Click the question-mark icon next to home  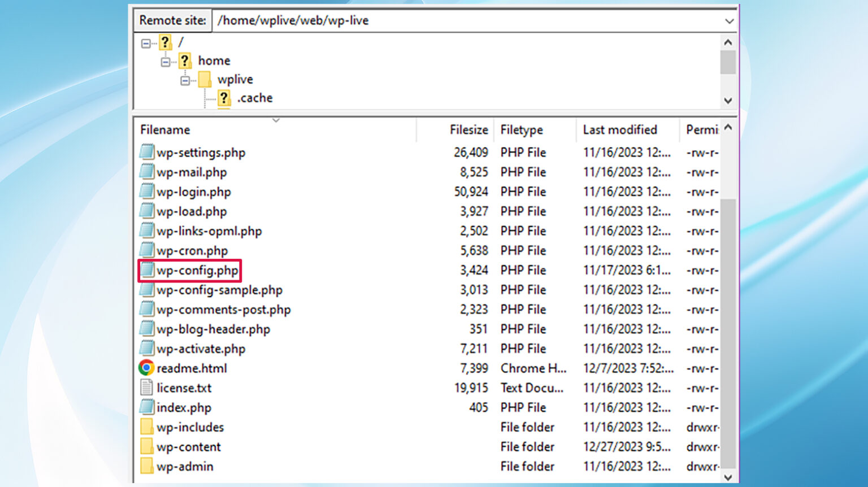186,60
